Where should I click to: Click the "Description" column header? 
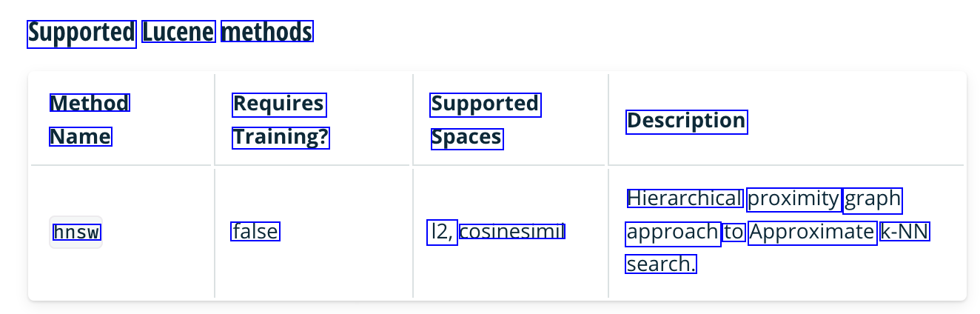point(687,121)
